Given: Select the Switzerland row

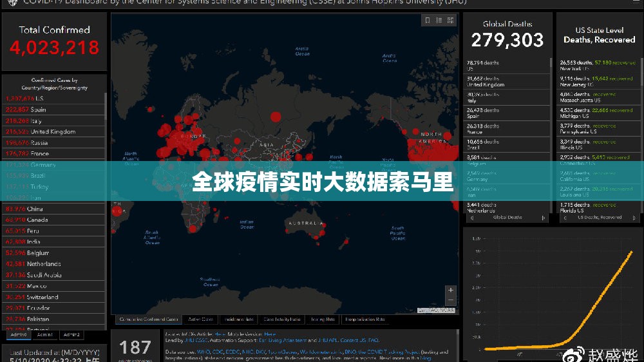Looking at the screenshot, I should tap(53, 297).
